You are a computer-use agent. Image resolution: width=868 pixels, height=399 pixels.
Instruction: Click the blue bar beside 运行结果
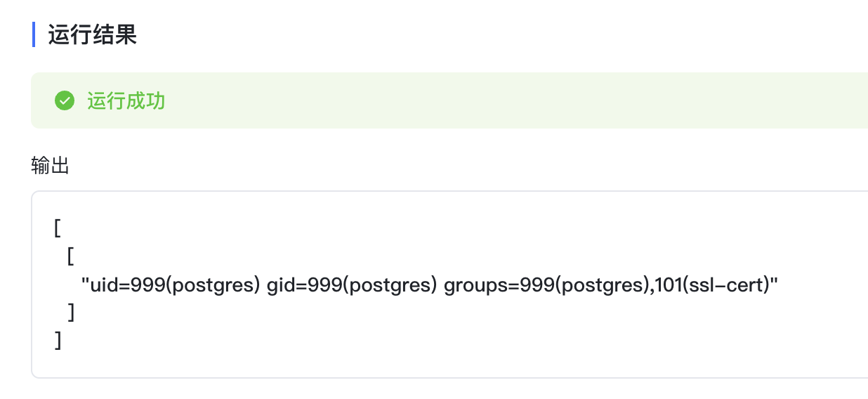(x=34, y=34)
